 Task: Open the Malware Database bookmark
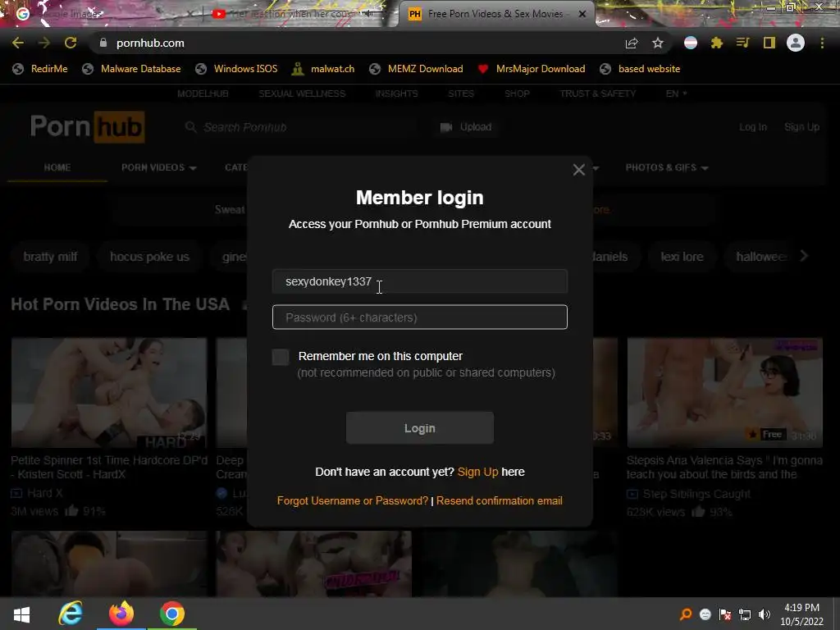pyautogui.click(x=132, y=69)
